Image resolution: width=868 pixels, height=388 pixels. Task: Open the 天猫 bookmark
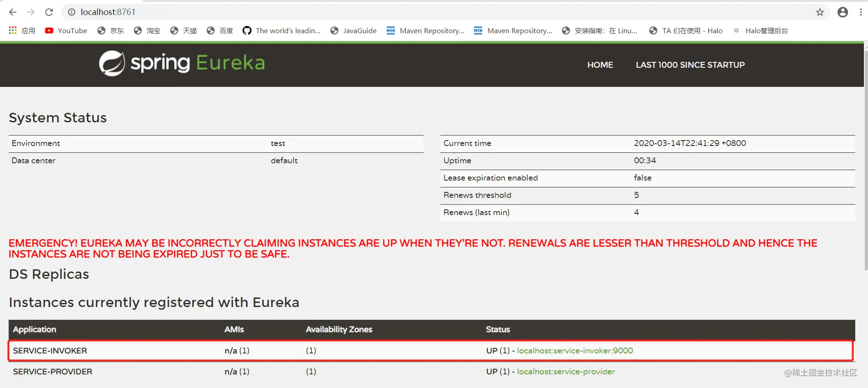click(183, 30)
